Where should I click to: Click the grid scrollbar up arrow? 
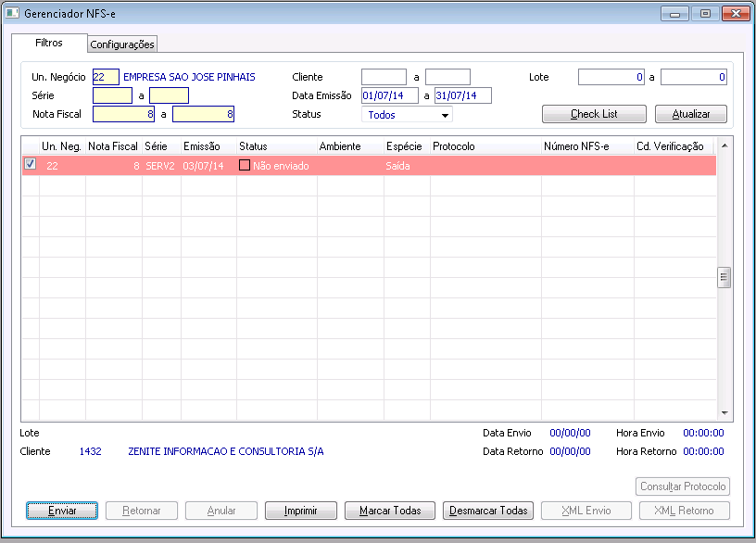pyautogui.click(x=724, y=145)
